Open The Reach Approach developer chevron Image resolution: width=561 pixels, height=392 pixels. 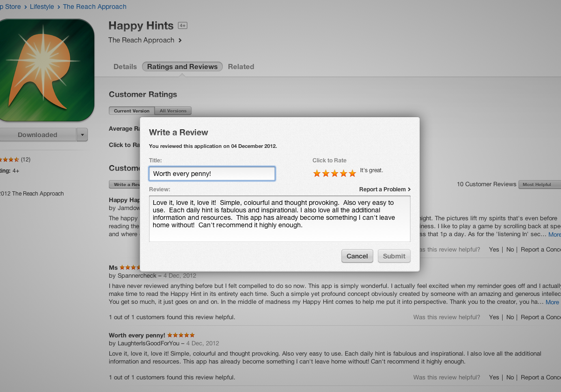[x=180, y=40]
